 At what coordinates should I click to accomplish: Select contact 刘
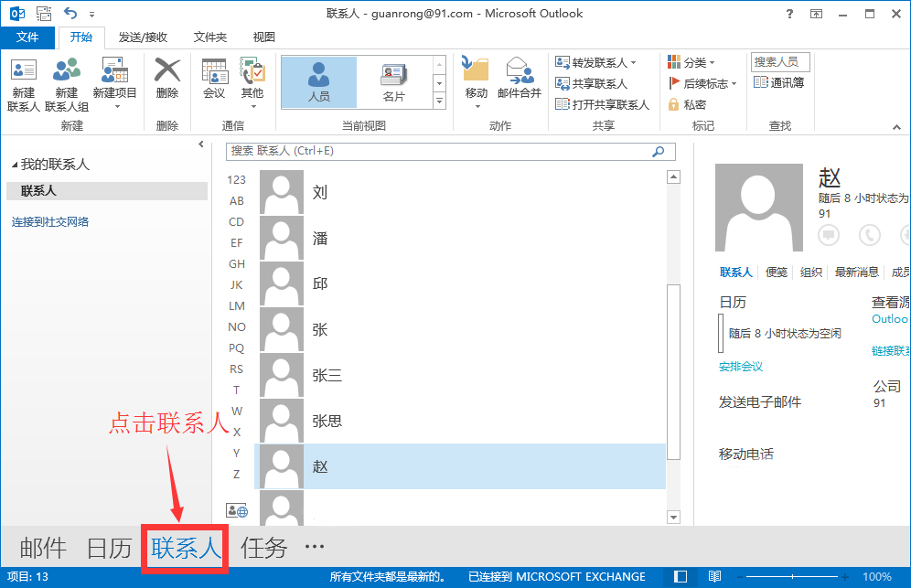[460, 192]
